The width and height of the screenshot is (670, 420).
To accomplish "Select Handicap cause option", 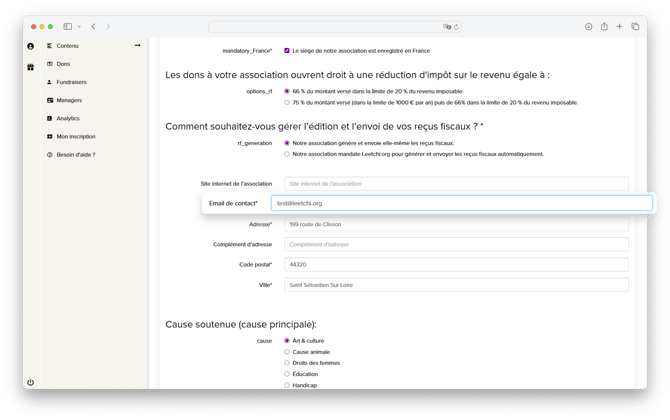I will 287,385.
